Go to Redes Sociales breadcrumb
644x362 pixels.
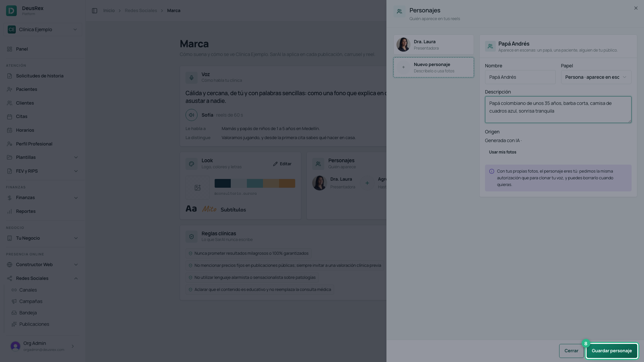(141, 11)
